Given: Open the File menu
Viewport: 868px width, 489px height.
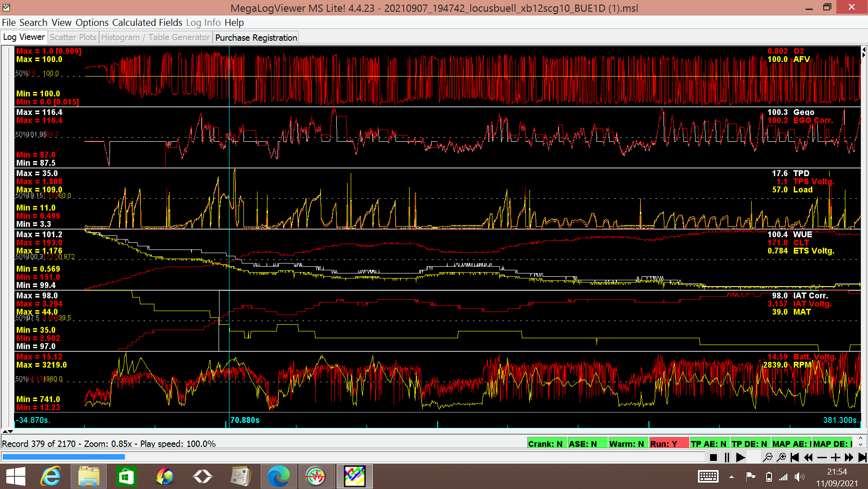Looking at the screenshot, I should (x=9, y=23).
